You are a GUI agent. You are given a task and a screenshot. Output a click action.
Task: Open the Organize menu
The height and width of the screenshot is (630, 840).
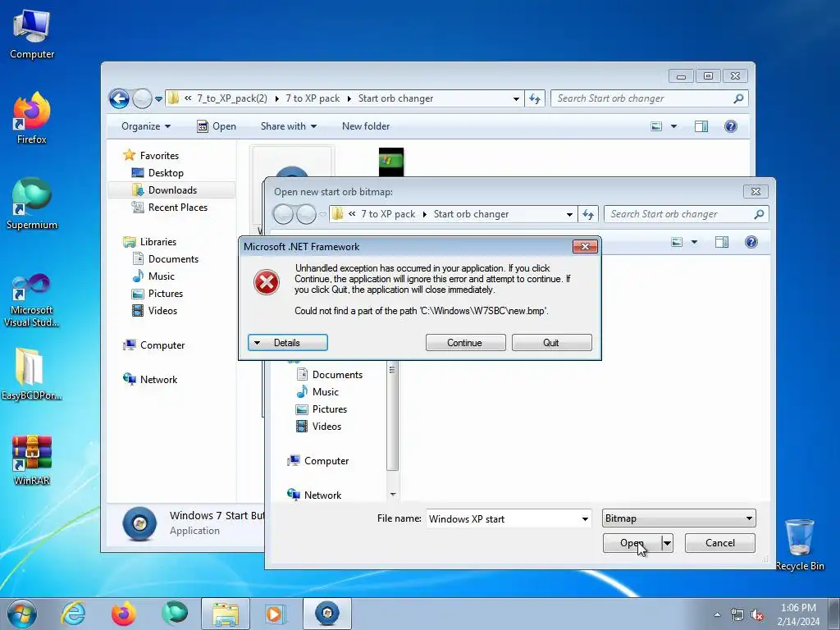click(146, 126)
